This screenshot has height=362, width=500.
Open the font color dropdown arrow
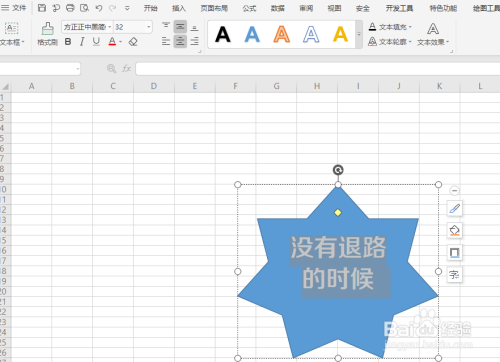click(x=120, y=42)
